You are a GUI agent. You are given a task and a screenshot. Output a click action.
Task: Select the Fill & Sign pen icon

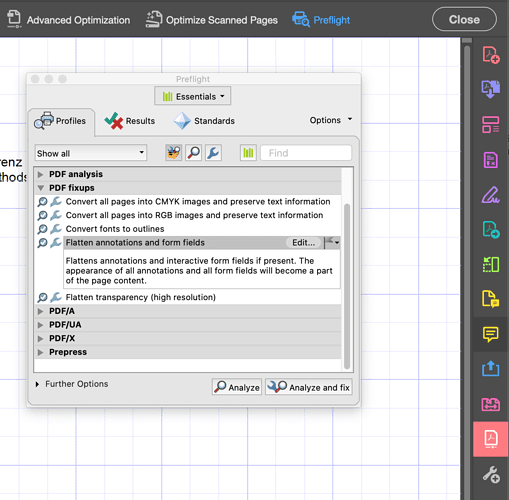491,195
